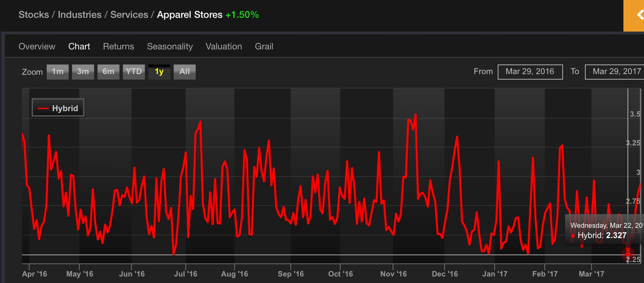The width and height of the screenshot is (644, 283).
Task: Select the 1m zoom button
Action: pos(58,72)
